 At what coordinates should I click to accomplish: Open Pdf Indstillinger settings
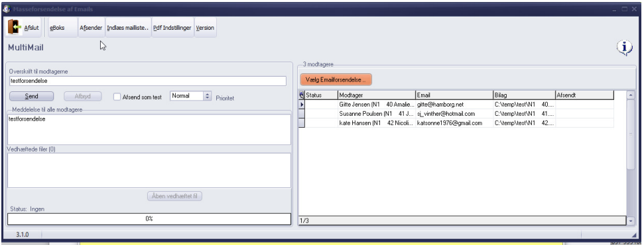172,28
